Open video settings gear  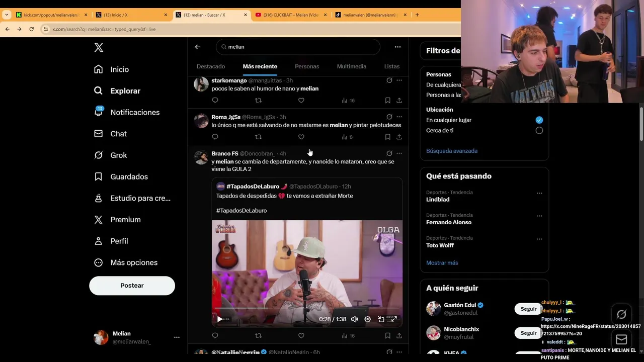click(x=367, y=319)
